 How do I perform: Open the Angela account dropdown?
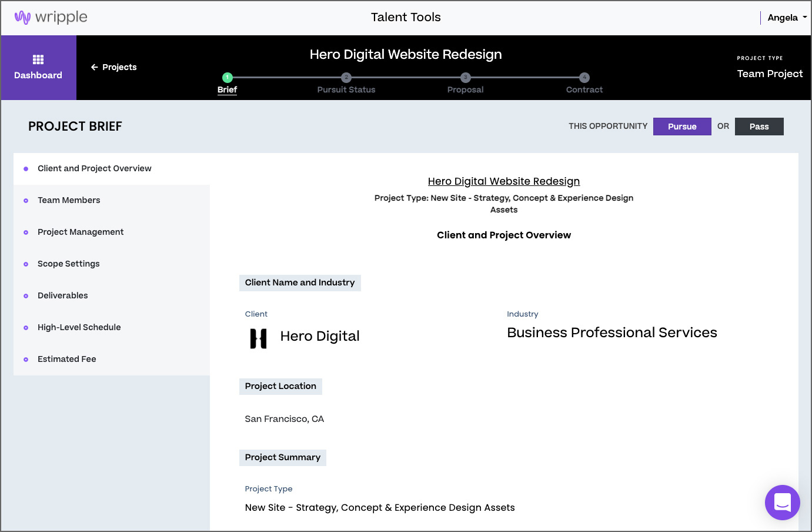pyautogui.click(x=787, y=18)
